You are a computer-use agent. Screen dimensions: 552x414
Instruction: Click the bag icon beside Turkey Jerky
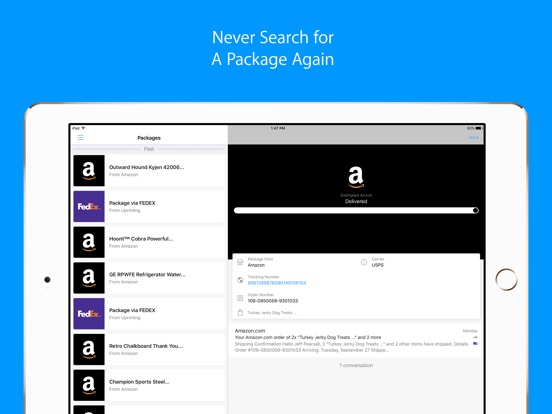[x=240, y=313]
